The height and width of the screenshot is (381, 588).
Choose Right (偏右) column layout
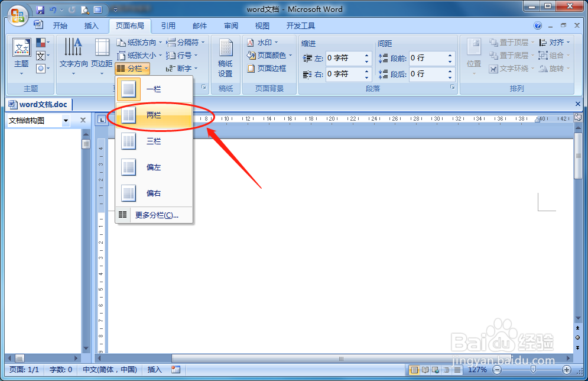[x=154, y=193]
